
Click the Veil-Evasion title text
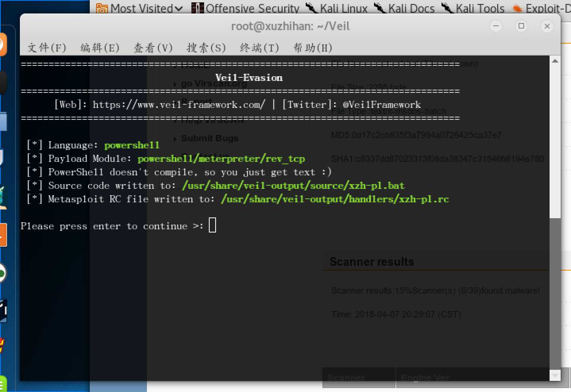coord(249,78)
